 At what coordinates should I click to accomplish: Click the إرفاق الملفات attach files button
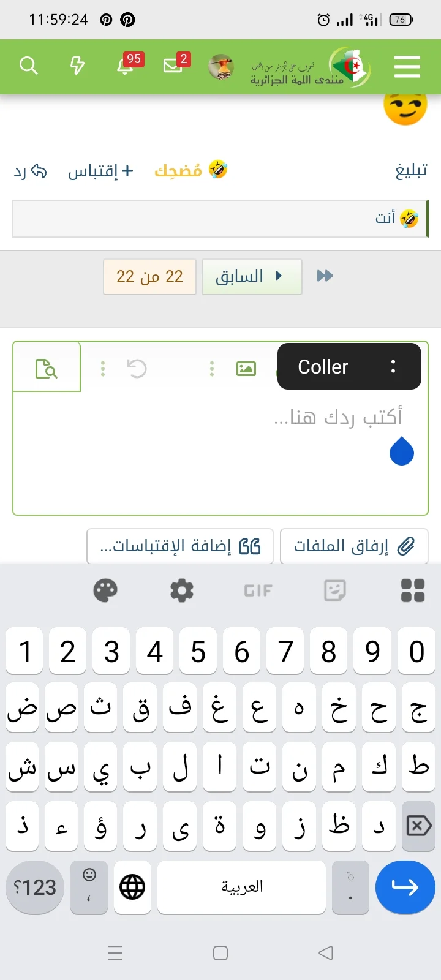pos(355,545)
